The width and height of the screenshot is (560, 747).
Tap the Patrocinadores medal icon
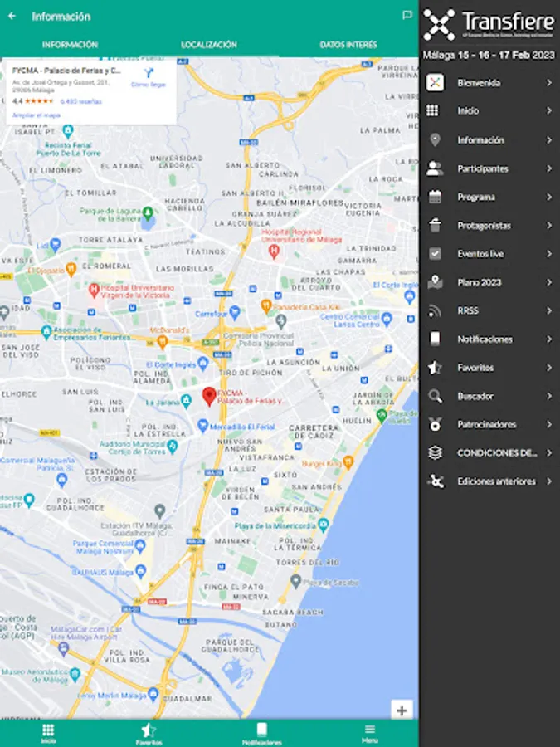[435, 424]
